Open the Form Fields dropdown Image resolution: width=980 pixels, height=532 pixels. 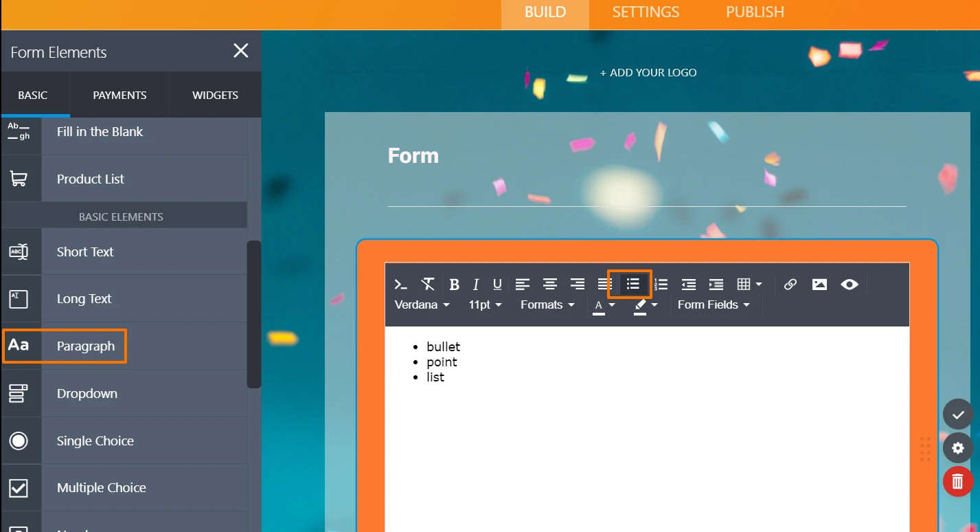[x=714, y=304]
